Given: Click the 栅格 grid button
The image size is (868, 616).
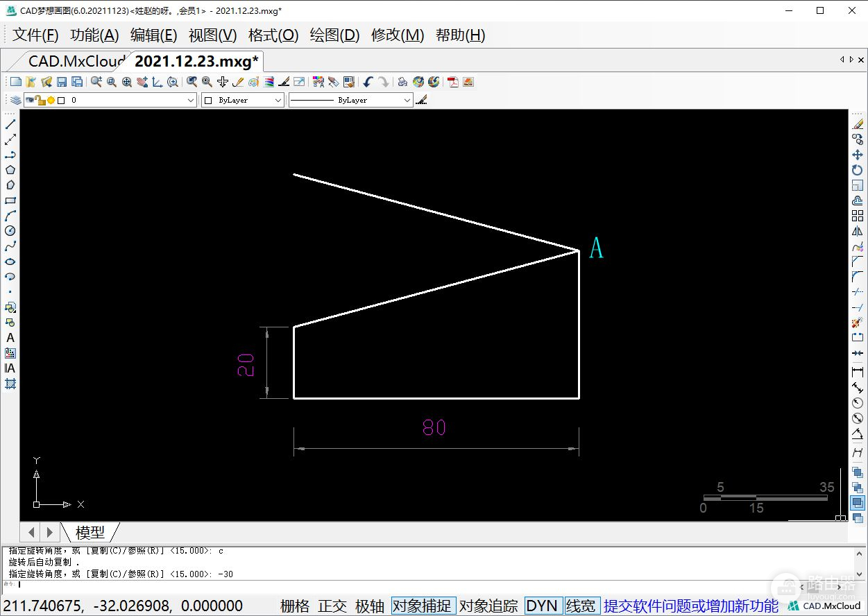Looking at the screenshot, I should [295, 606].
